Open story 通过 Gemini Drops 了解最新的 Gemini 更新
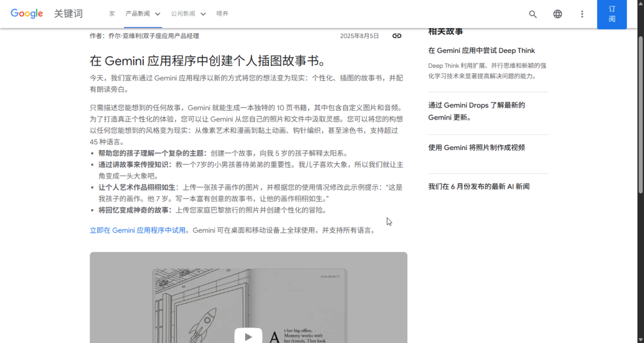644x343 pixels. click(x=476, y=111)
